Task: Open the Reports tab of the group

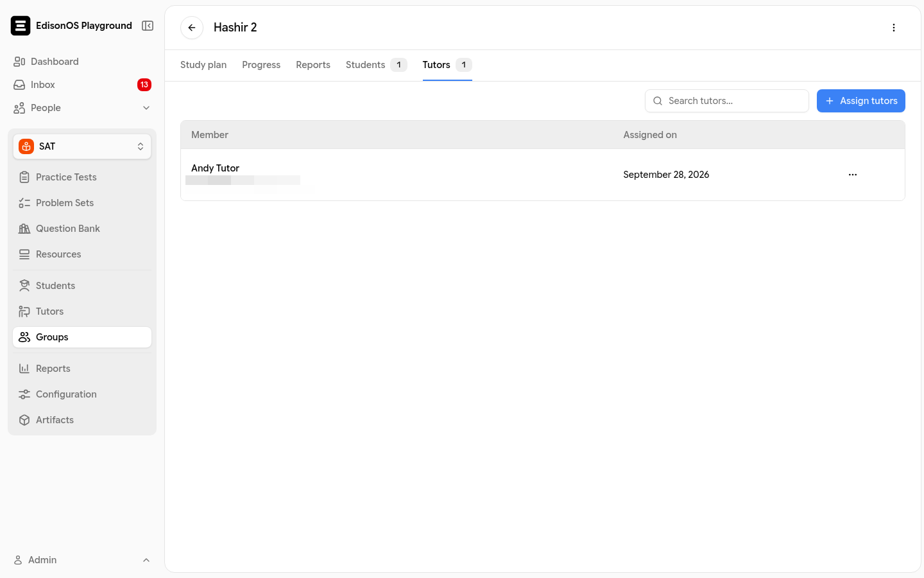Action: tap(313, 65)
